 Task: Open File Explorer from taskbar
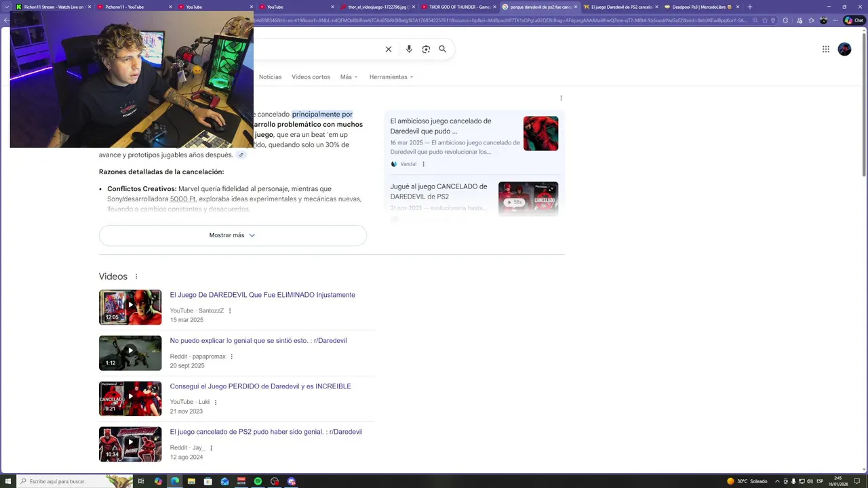[x=191, y=481]
